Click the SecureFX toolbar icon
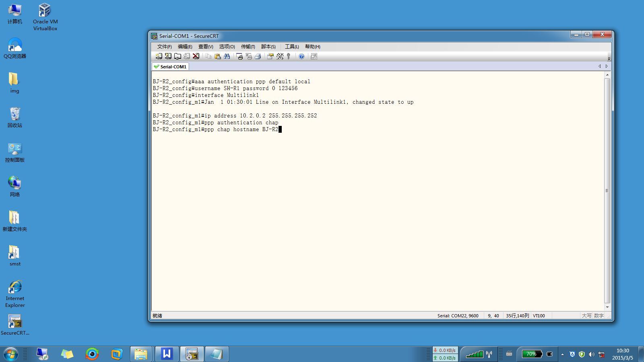The width and height of the screenshot is (644, 362). point(314,56)
